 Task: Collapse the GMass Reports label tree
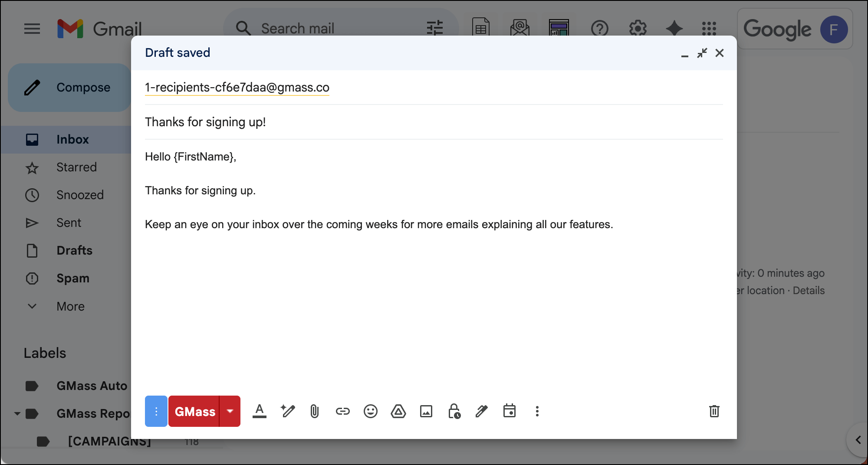click(x=16, y=413)
